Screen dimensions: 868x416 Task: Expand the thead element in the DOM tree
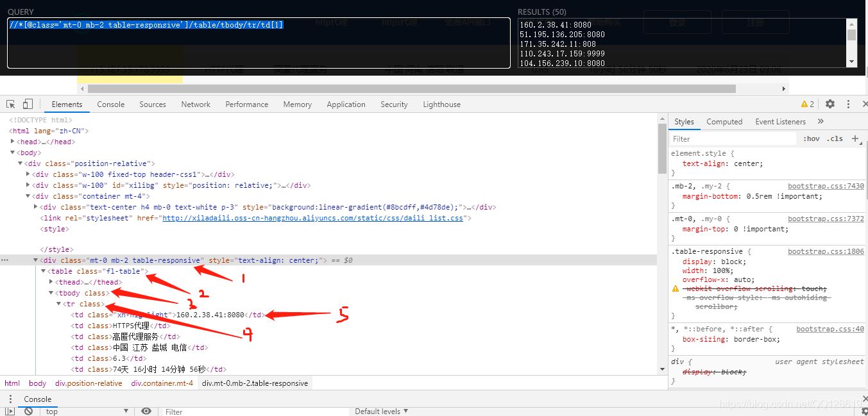[x=51, y=281]
